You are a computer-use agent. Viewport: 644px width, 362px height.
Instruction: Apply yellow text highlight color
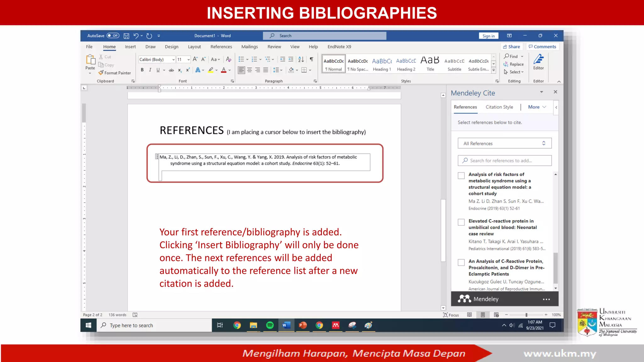tap(210, 70)
